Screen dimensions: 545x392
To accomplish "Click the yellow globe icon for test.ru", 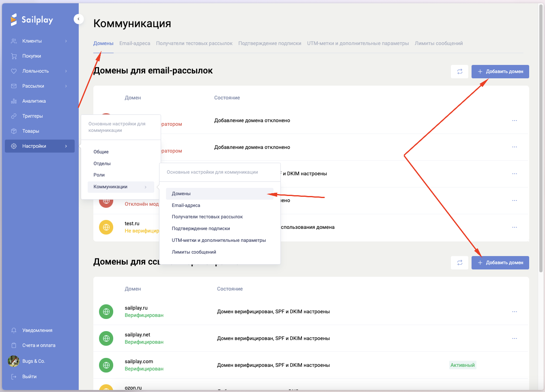I will (106, 227).
